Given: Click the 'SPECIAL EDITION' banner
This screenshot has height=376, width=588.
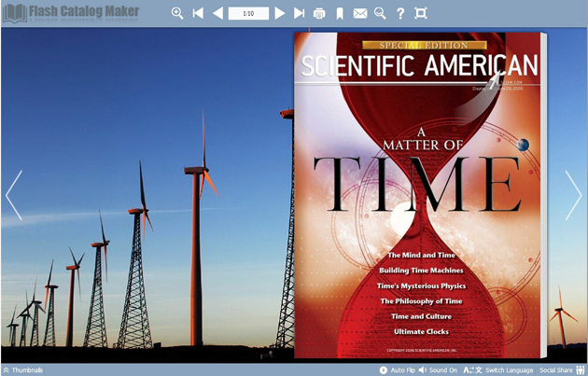Looking at the screenshot, I should [x=424, y=46].
